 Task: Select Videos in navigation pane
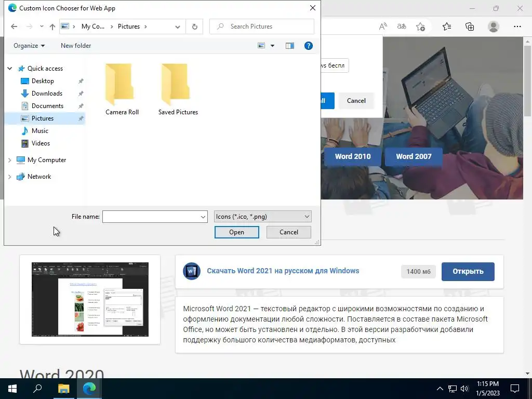pyautogui.click(x=41, y=143)
